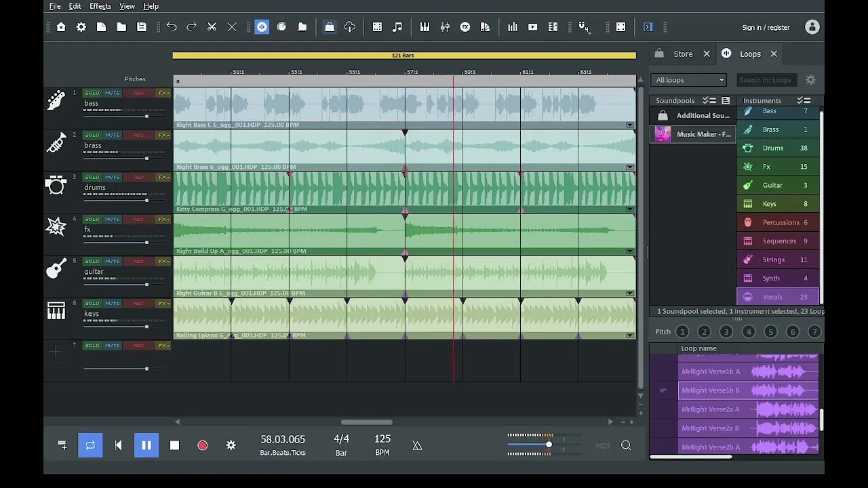Open the FX menu on the drums track

163,177
